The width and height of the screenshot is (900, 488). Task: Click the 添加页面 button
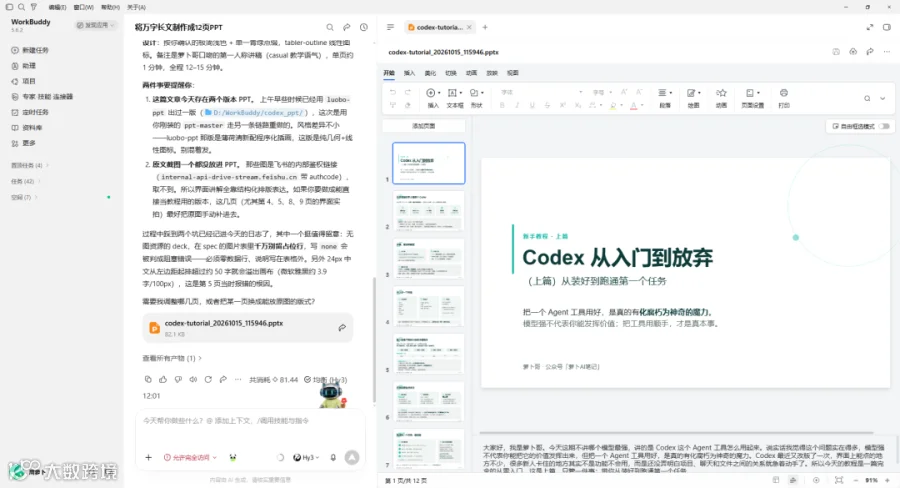point(424,126)
